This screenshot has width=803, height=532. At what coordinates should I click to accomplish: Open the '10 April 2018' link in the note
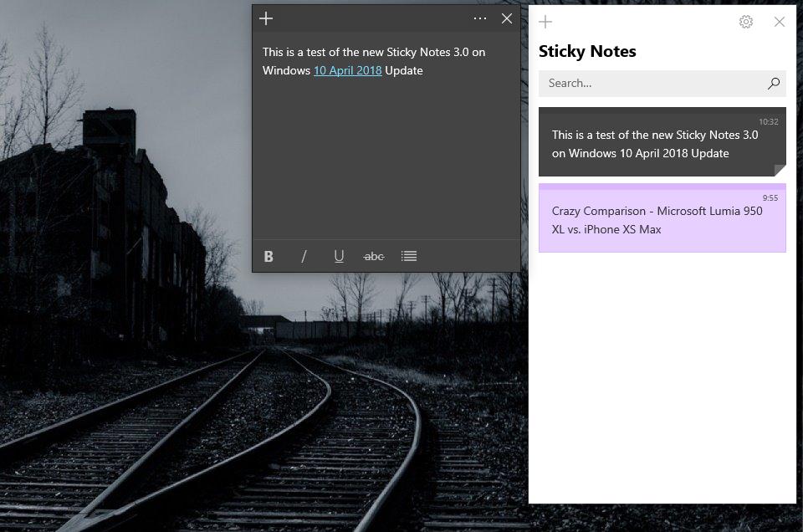coord(348,70)
